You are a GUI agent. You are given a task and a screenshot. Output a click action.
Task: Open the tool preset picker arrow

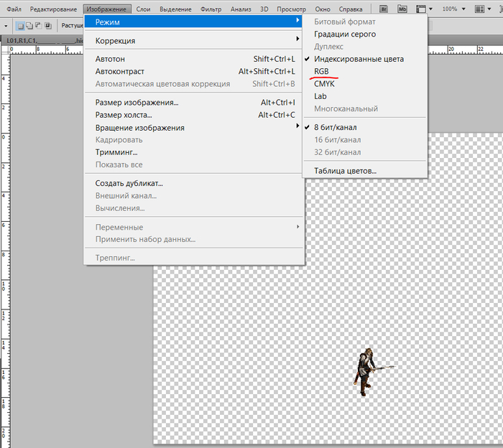[6, 25]
